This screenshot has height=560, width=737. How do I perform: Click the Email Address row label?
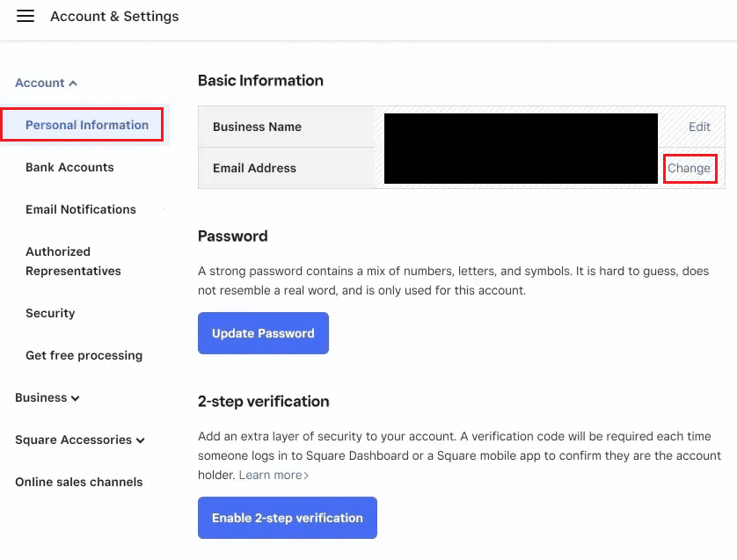[x=254, y=168]
